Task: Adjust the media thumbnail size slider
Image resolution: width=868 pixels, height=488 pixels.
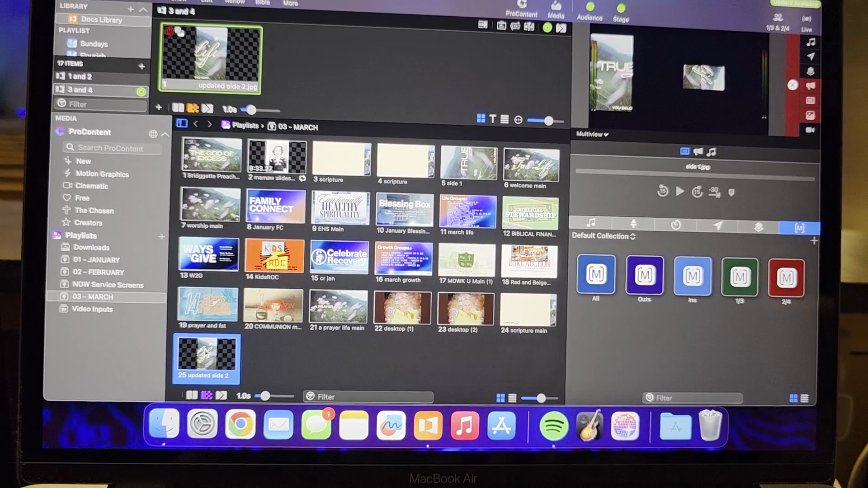Action: [x=541, y=398]
